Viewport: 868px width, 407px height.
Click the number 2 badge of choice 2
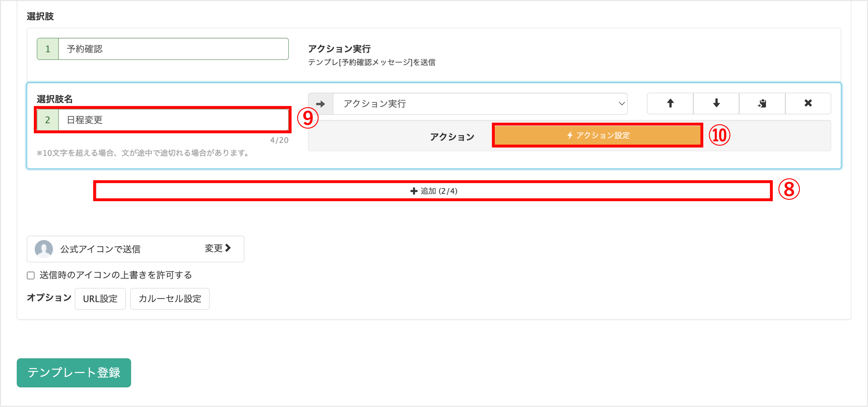click(x=48, y=120)
